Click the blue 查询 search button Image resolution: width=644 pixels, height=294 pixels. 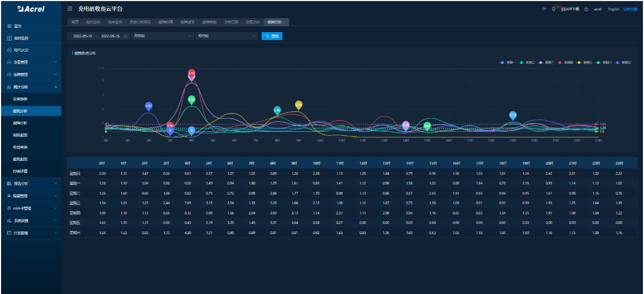click(x=271, y=36)
